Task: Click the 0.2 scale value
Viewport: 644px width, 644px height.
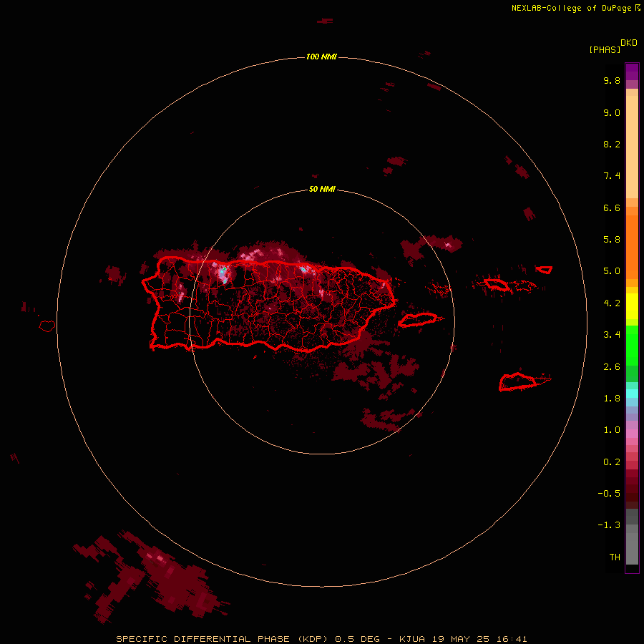Action: pos(612,462)
